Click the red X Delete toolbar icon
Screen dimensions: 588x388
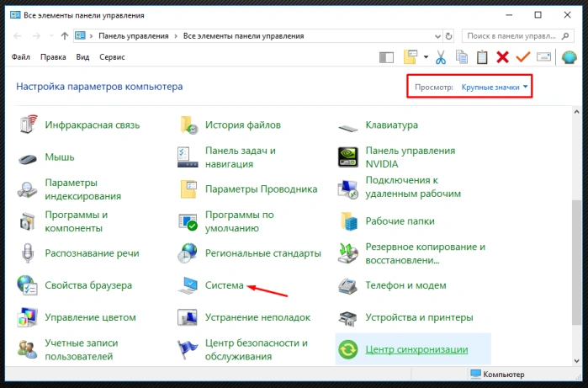[x=502, y=57]
